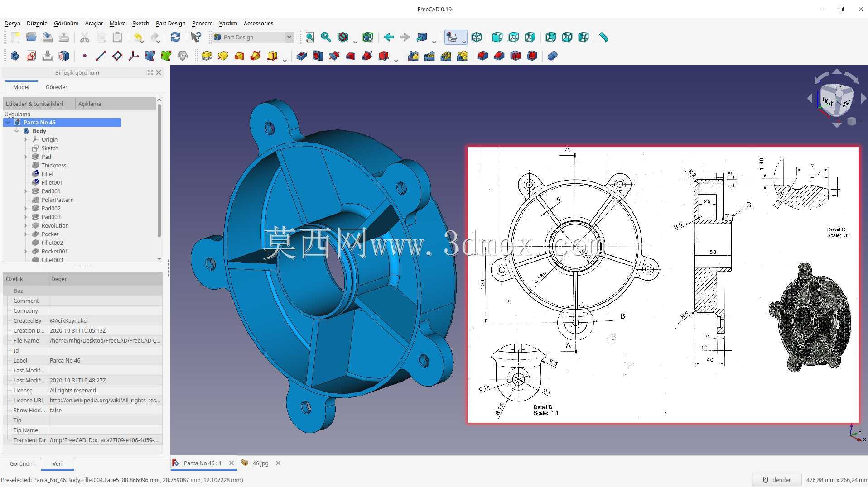Select the Thickness tool

point(532,56)
